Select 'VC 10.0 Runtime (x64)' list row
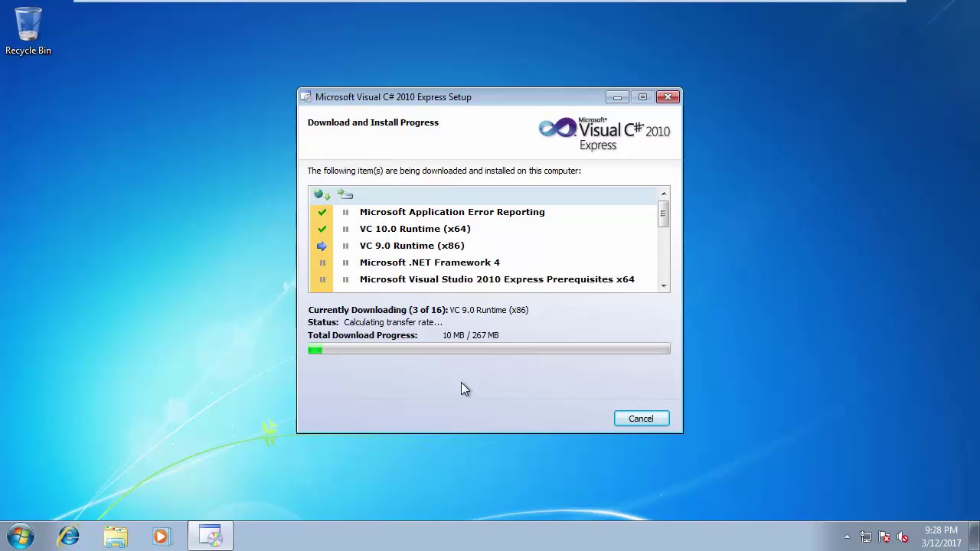This screenshot has width=980, height=551. 483,229
